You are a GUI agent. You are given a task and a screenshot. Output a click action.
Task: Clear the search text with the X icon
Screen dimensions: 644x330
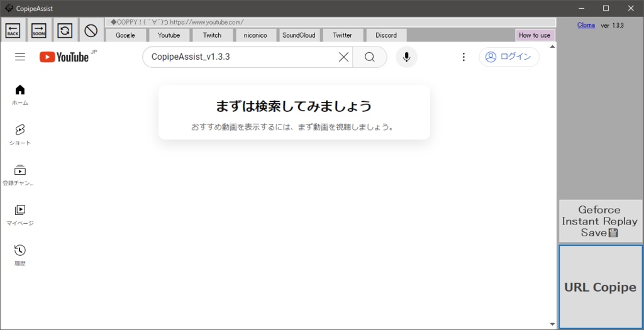[343, 57]
